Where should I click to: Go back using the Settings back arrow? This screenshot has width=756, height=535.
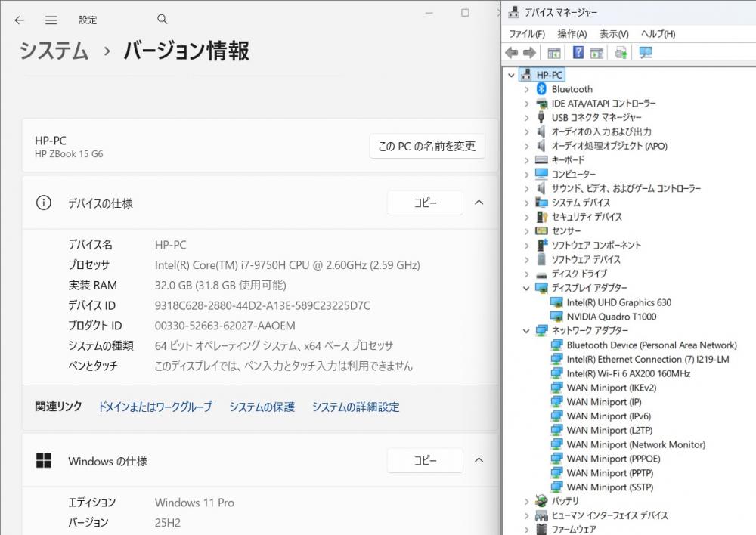tap(20, 20)
